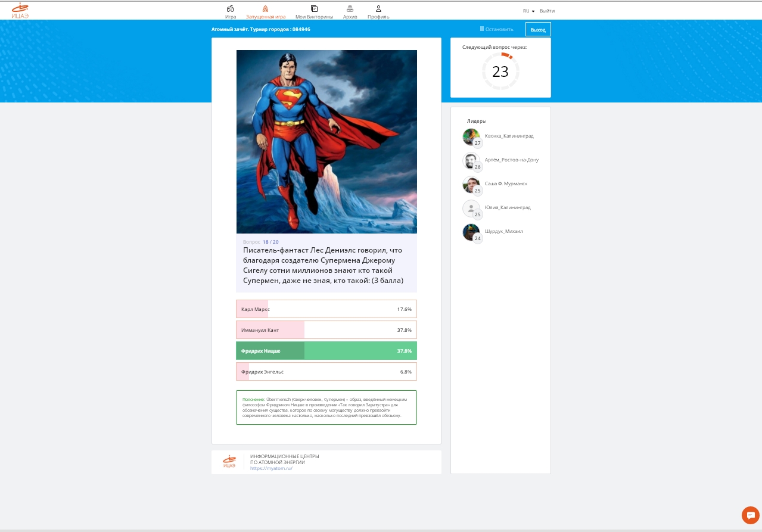
Task: Open the Игра gamepad icon
Action: coord(230,8)
